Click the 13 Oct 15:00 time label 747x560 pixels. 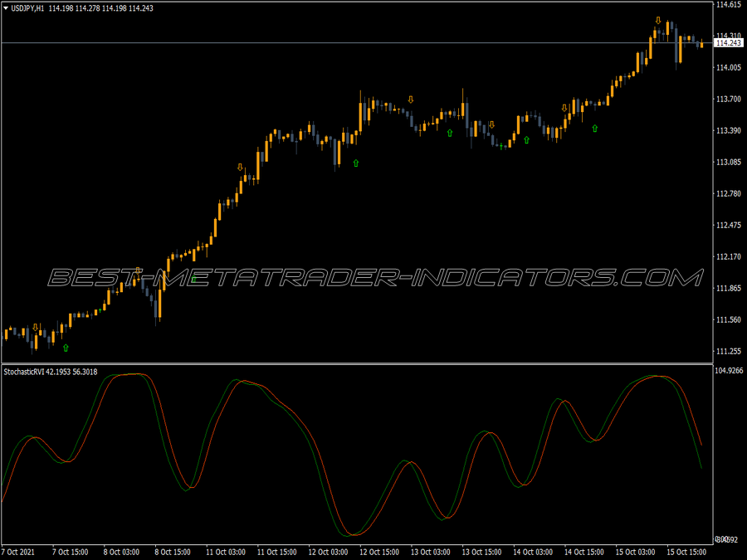click(x=481, y=553)
